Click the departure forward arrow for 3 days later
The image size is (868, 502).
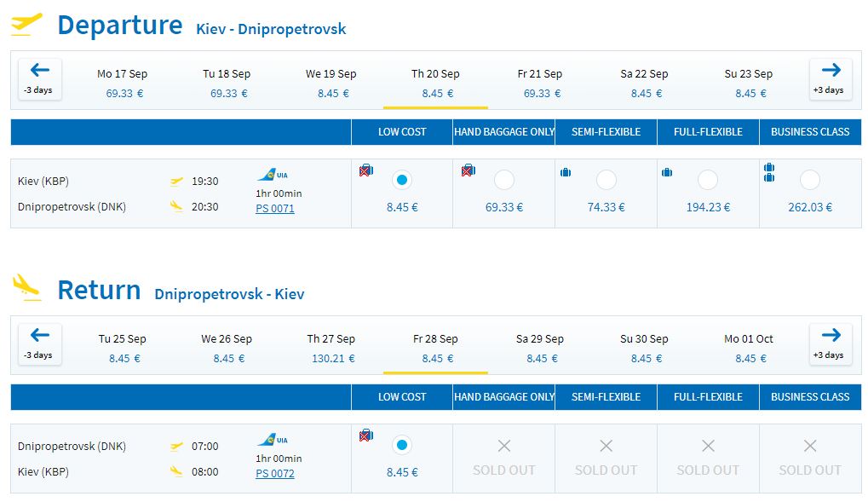coord(831,79)
